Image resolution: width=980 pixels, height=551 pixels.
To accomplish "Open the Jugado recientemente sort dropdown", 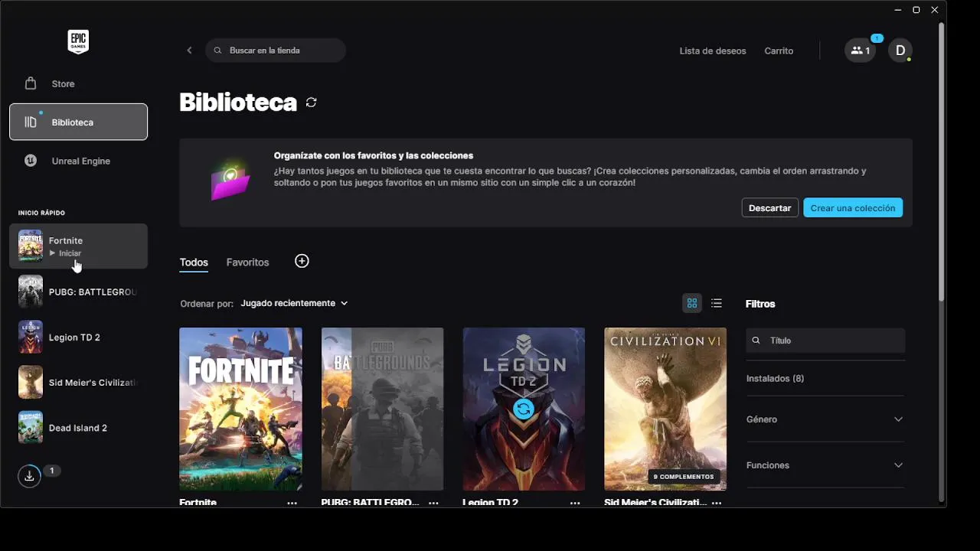I will [295, 303].
